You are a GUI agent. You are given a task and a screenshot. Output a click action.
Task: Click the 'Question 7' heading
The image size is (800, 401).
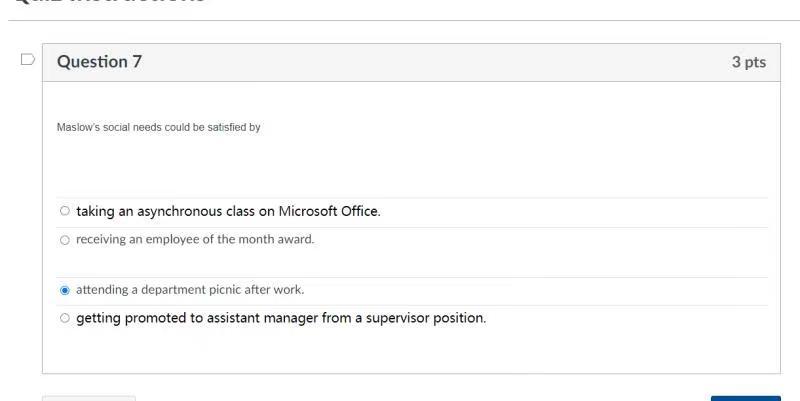click(99, 62)
